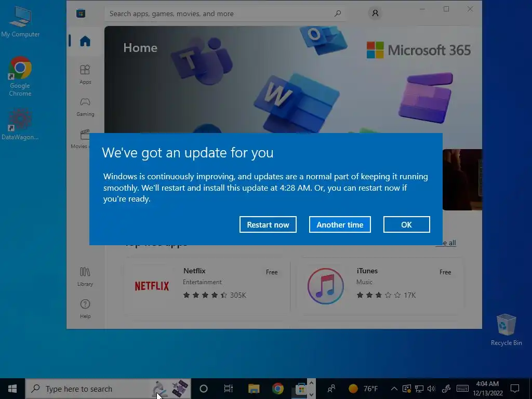
Task: Click the Restart now button
Action: coord(268,224)
